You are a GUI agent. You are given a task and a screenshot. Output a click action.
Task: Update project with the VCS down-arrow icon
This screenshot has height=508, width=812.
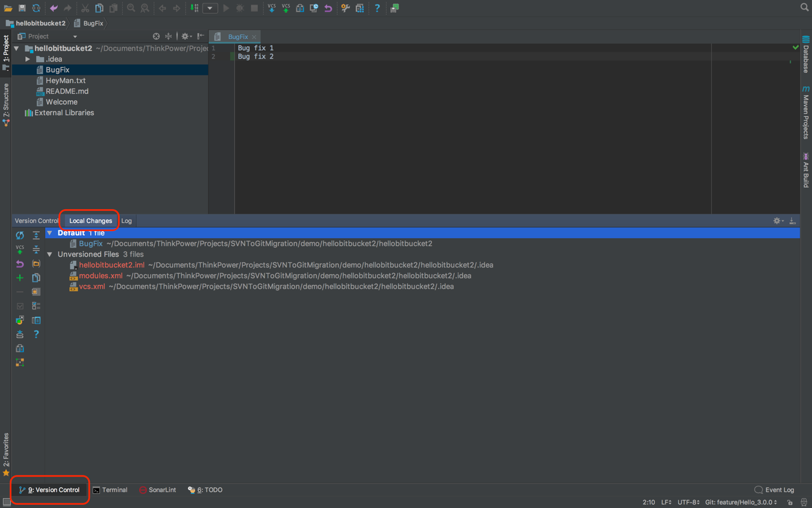[272, 8]
